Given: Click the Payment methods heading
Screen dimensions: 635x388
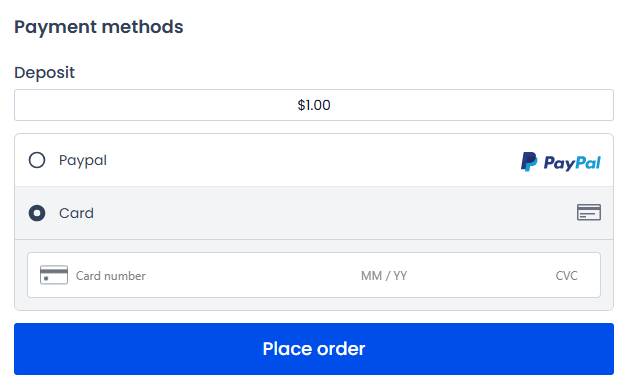Looking at the screenshot, I should click(99, 27).
